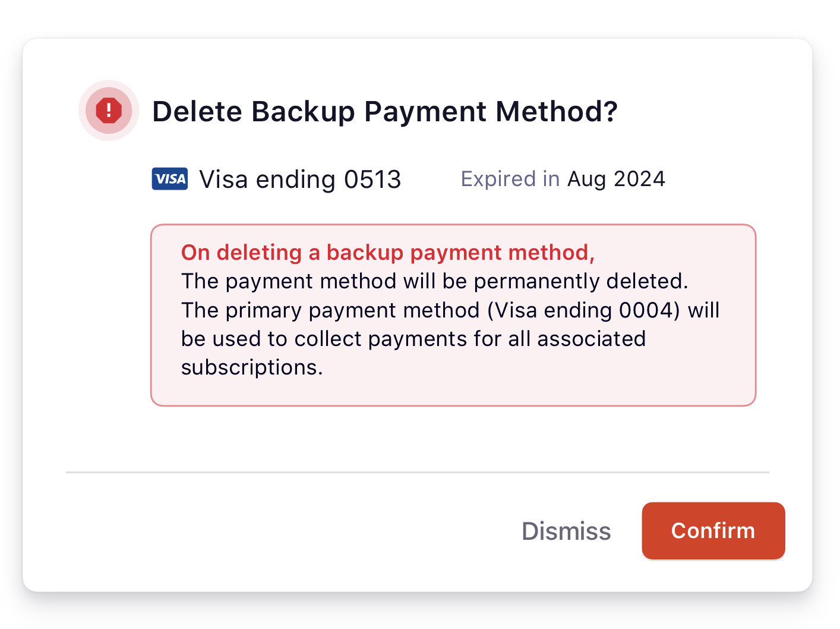The image size is (840, 629).
Task: Click "Method?" at the end of the title
Action: click(557, 112)
